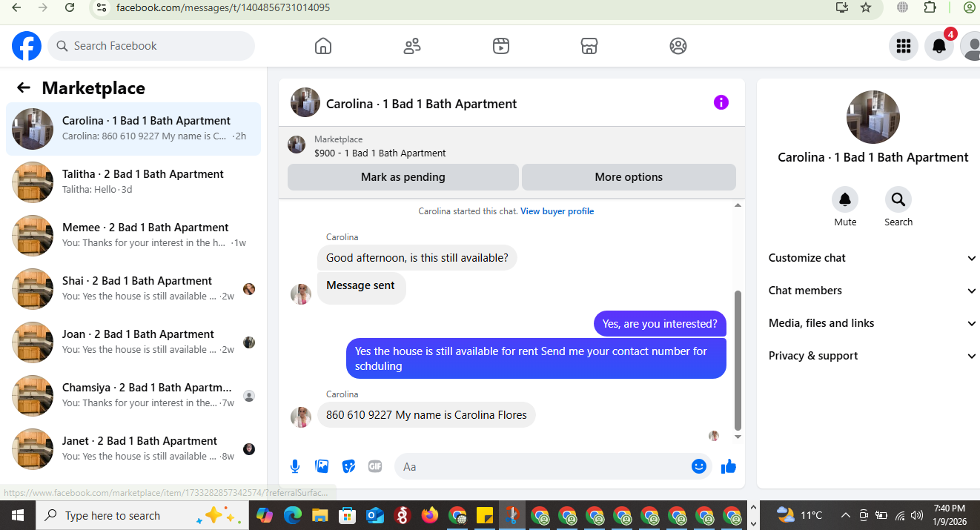Record a voice clip with microphone icon
Screen dimensions: 980x530
(295, 466)
